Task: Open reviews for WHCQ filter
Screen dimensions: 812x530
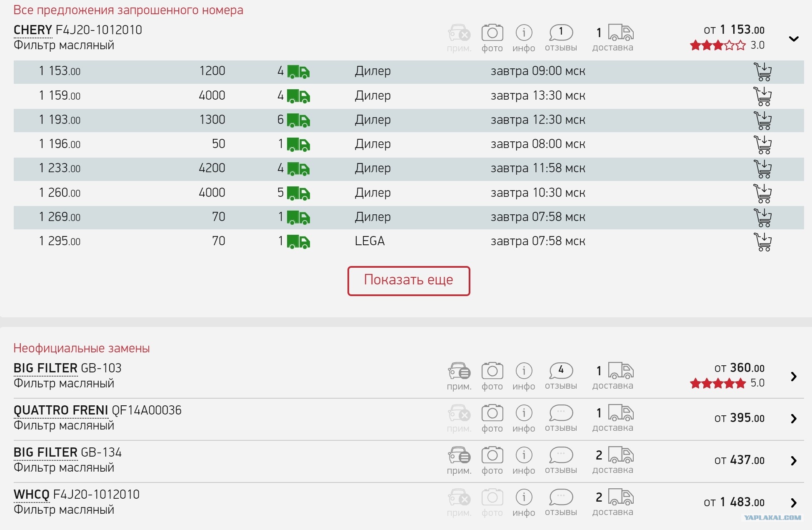Action: click(x=561, y=503)
